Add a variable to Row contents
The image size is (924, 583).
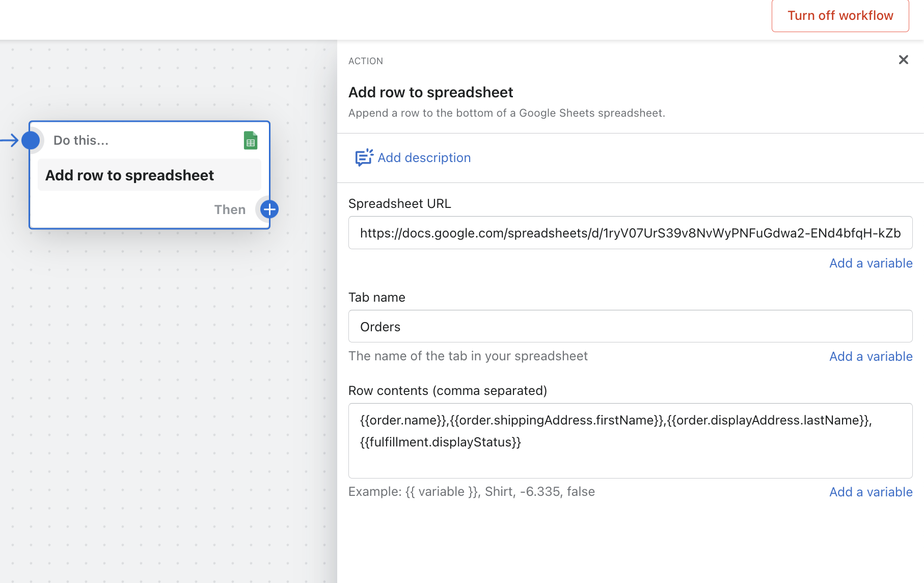coord(871,492)
